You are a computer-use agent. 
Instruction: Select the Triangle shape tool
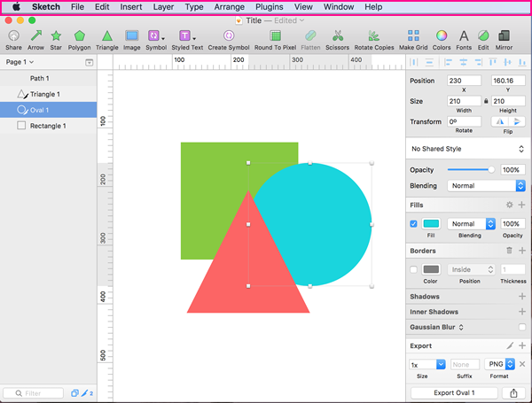tap(107, 36)
